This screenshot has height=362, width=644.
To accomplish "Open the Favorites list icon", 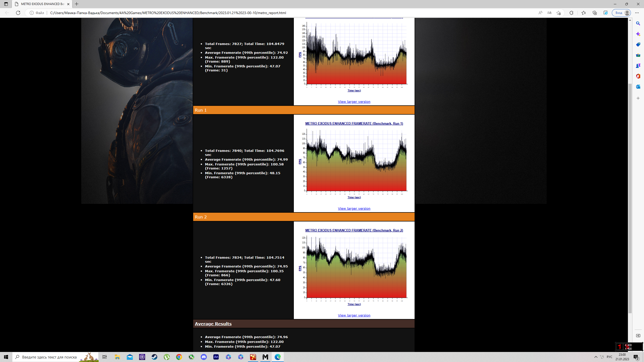I will (584, 13).
